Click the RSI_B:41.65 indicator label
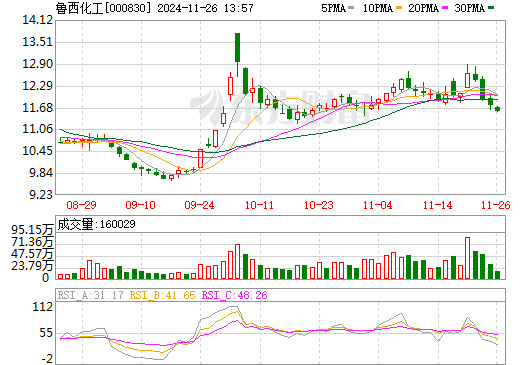Image resolution: width=520 pixels, height=365 pixels. 162,295
